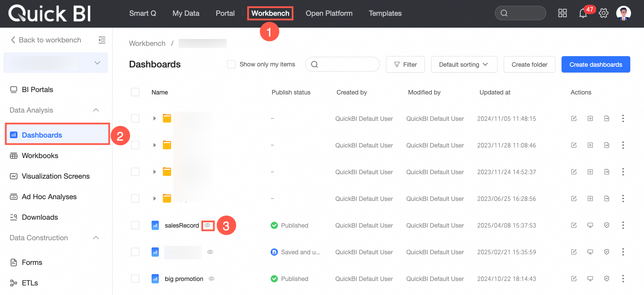Viewport: 644px width, 295px height.
Task: Edit the folder updated 2023/11/28
Action: pos(574,145)
